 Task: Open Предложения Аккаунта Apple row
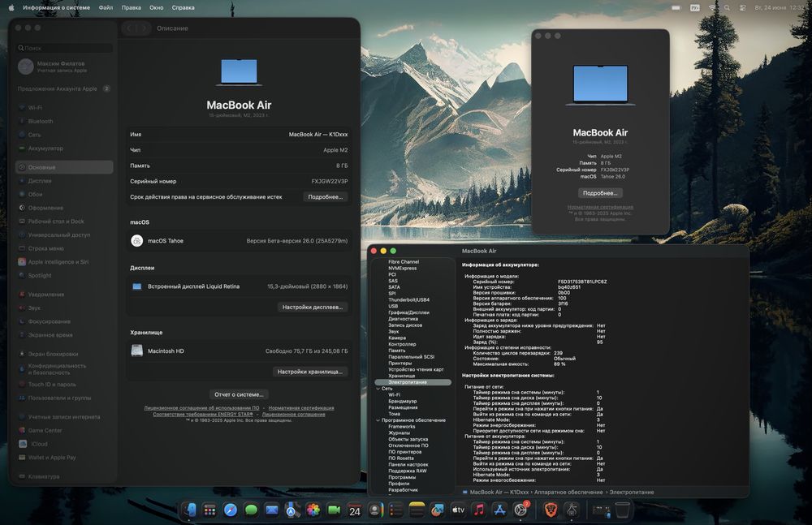(x=64, y=88)
